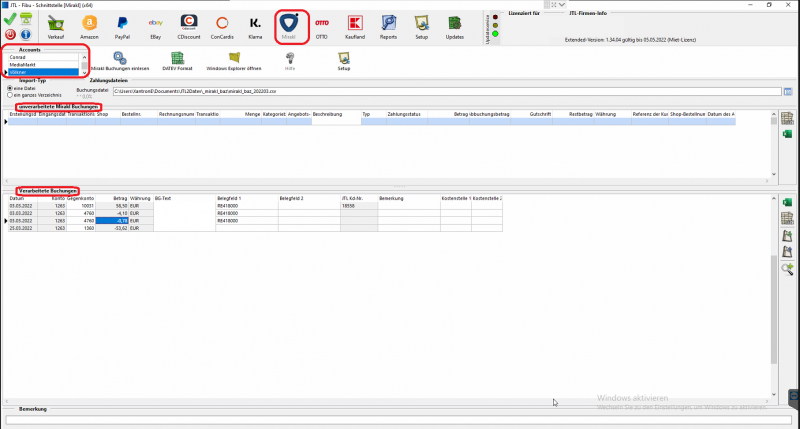Image resolution: width=800 pixels, height=429 pixels.
Task: Open the Kaufland interface module
Action: click(354, 25)
